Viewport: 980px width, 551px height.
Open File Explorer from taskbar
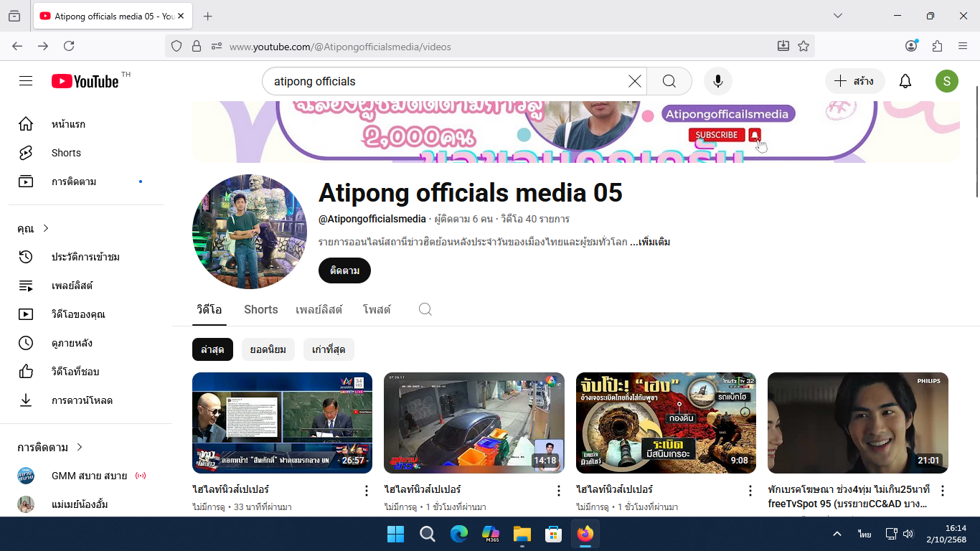pyautogui.click(x=522, y=534)
